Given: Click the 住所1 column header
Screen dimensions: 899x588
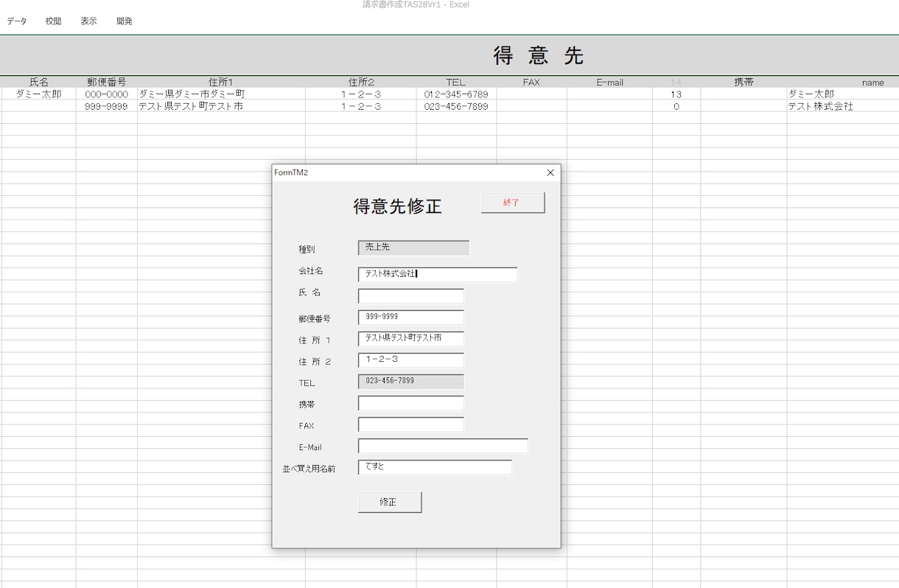Looking at the screenshot, I should (x=221, y=82).
